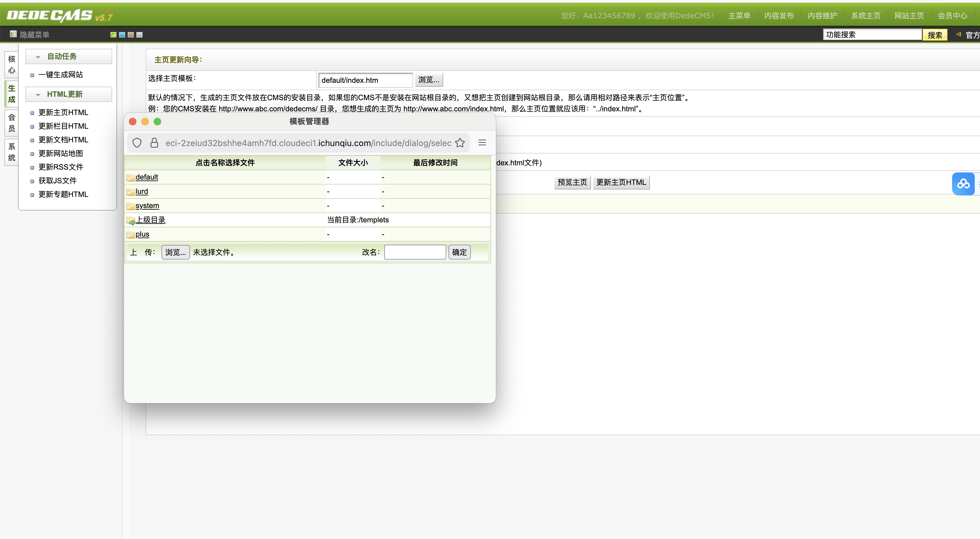Viewport: 980px width, 539px height.
Task: Switch to the 核心 side tab
Action: click(11, 64)
